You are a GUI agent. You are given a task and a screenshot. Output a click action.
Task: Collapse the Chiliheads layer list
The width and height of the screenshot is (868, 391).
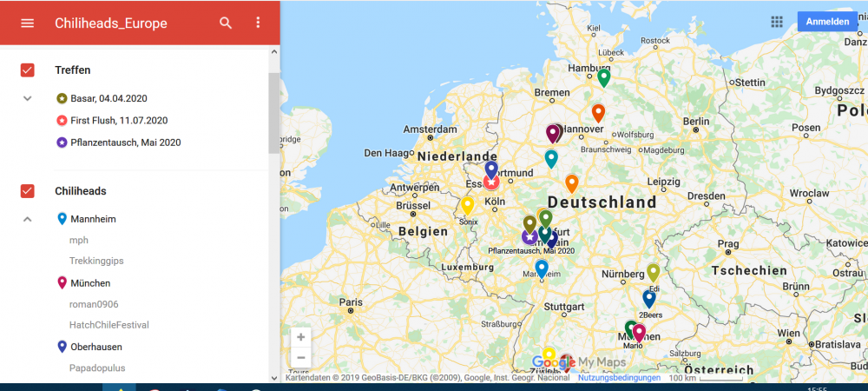point(28,219)
